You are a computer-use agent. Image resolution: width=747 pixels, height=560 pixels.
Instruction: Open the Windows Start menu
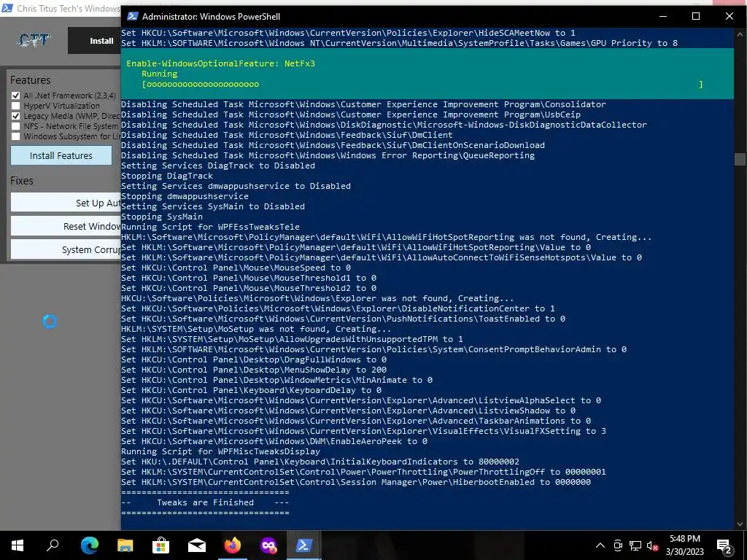18,545
